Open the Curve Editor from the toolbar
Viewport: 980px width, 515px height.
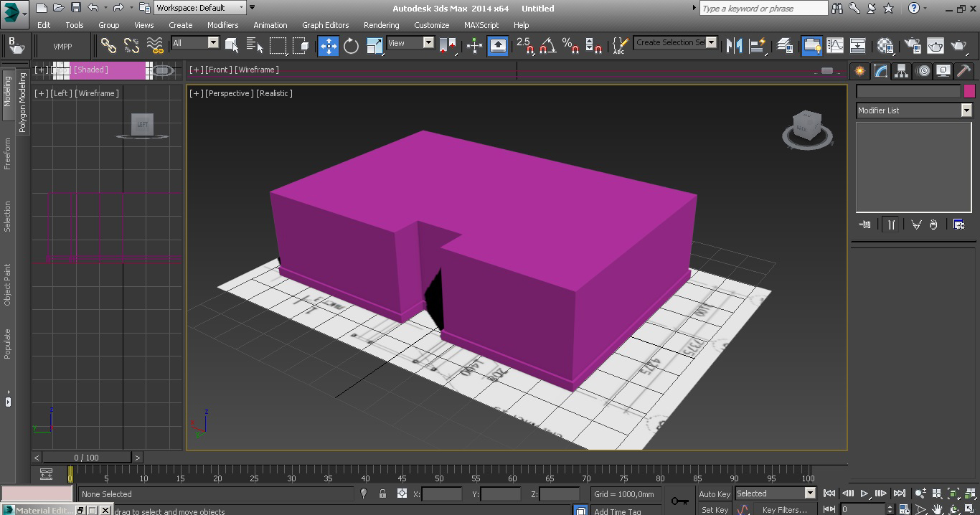835,46
